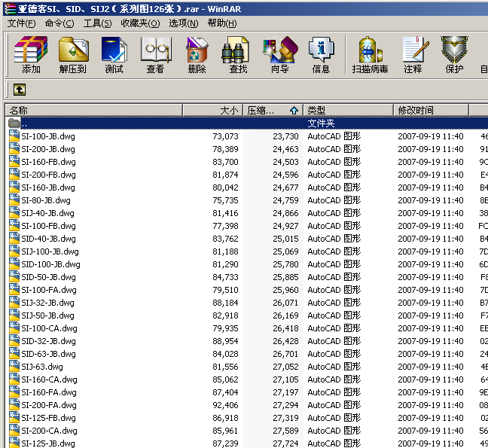Open the 帮助(H) menu

coord(222,23)
